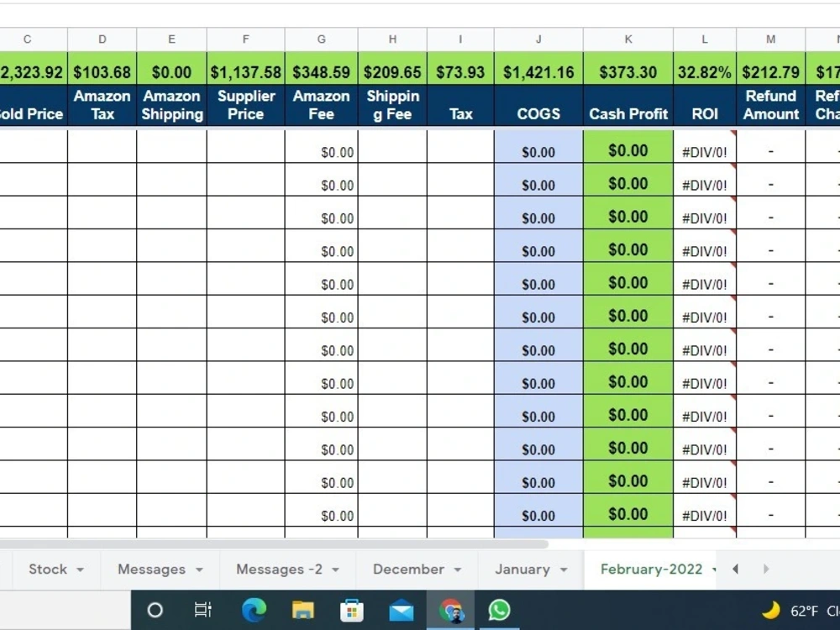This screenshot has width=840, height=630.
Task: Click the Supplier Price header cell
Action: 246,105
